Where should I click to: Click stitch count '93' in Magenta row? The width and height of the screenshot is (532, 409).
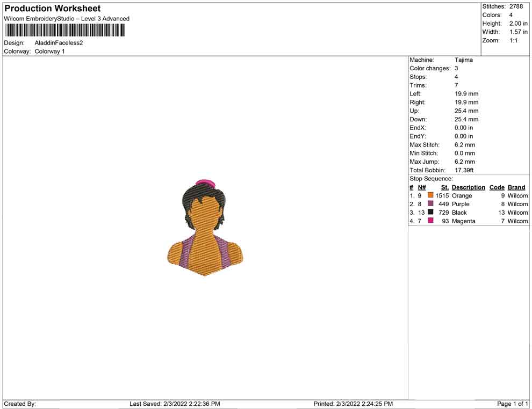445,221
